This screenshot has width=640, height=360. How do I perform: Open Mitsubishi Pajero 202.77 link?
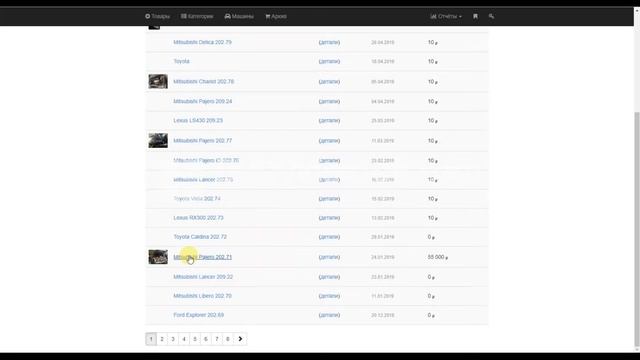pyautogui.click(x=202, y=140)
